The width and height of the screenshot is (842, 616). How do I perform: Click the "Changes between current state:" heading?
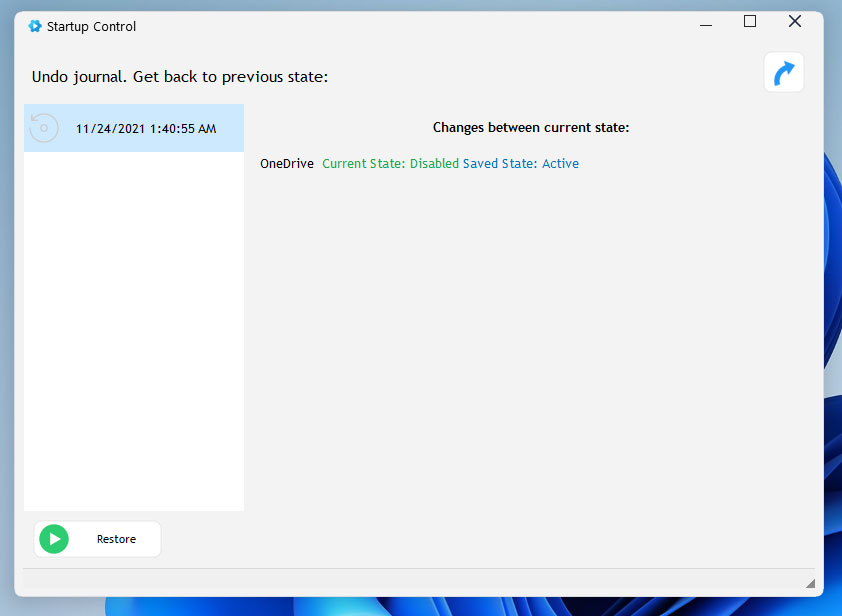coord(530,128)
